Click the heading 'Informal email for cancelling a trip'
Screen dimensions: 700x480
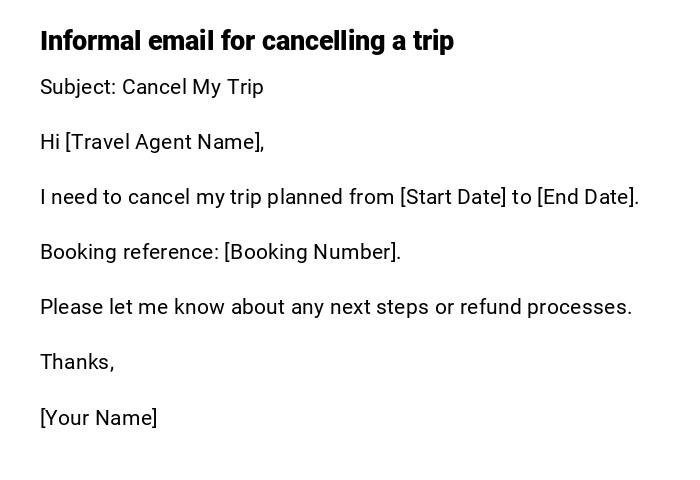[x=246, y=41]
